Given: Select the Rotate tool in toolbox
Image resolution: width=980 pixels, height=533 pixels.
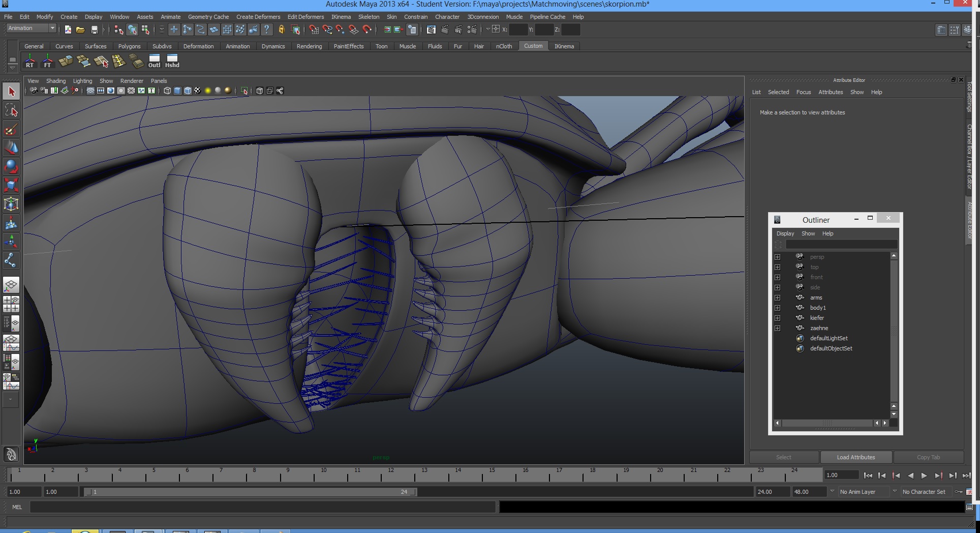Looking at the screenshot, I should click(11, 166).
